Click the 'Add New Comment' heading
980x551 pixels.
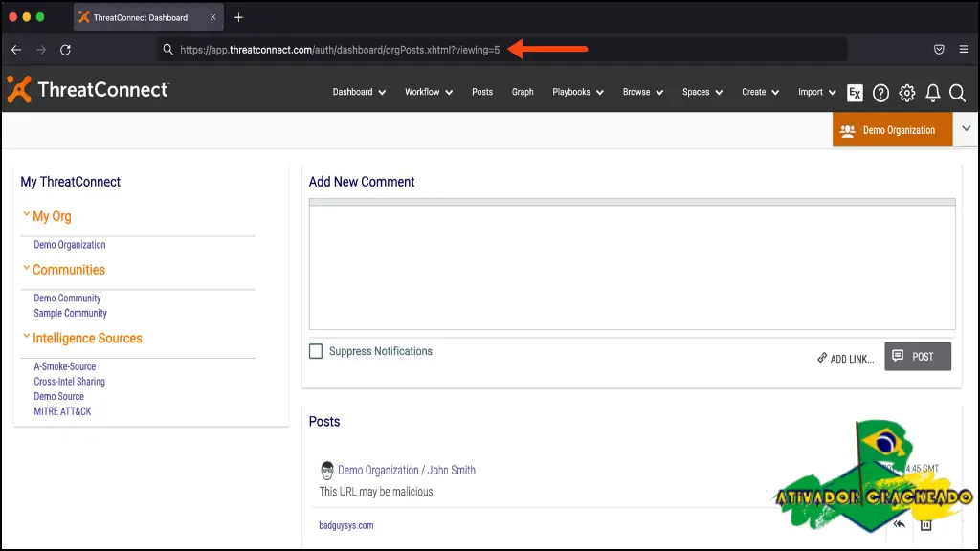(361, 182)
